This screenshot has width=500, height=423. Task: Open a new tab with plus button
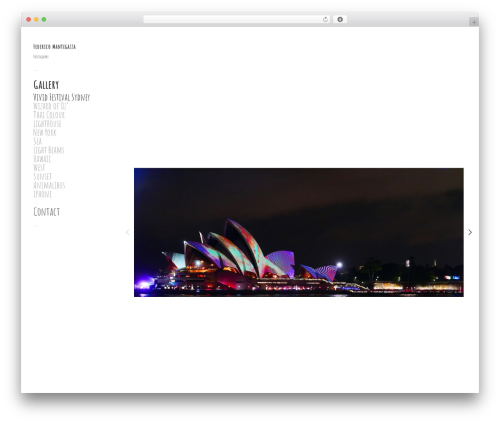[x=474, y=22]
